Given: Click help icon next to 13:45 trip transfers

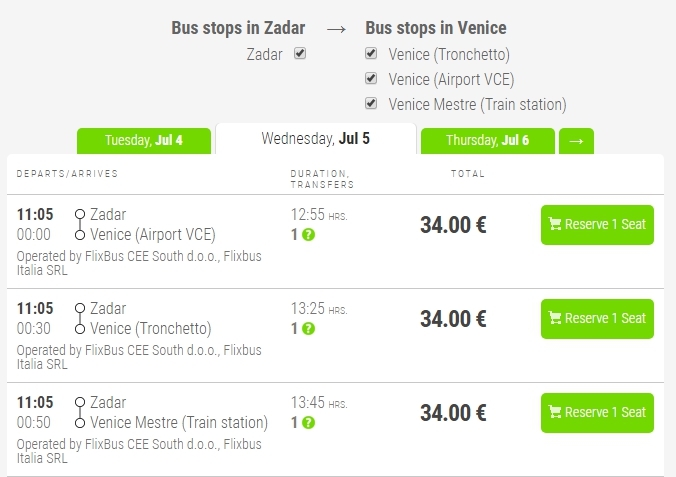Looking at the screenshot, I should [308, 422].
